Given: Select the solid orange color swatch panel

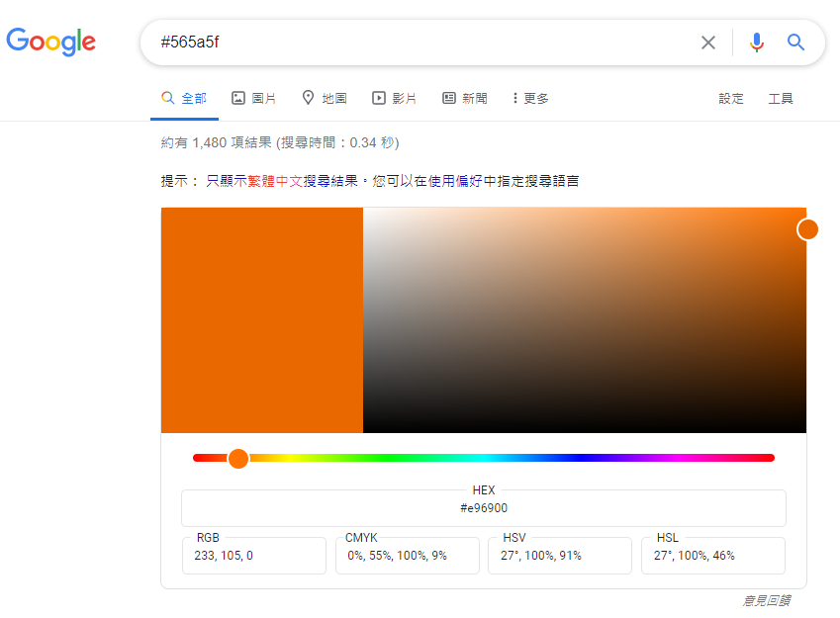Looking at the screenshot, I should coord(262,320).
